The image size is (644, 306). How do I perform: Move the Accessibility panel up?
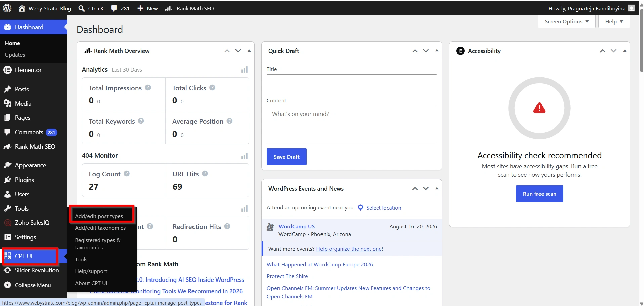(x=603, y=51)
